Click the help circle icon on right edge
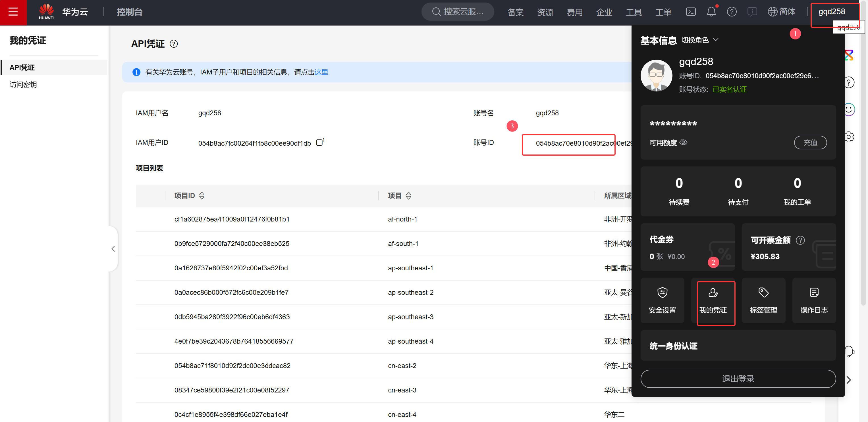The image size is (868, 422). (850, 83)
